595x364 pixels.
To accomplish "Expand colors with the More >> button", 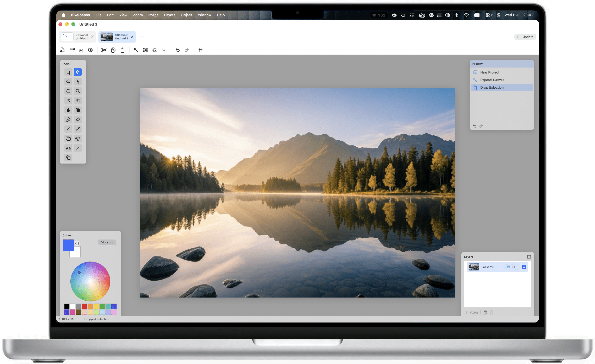I will (107, 242).
